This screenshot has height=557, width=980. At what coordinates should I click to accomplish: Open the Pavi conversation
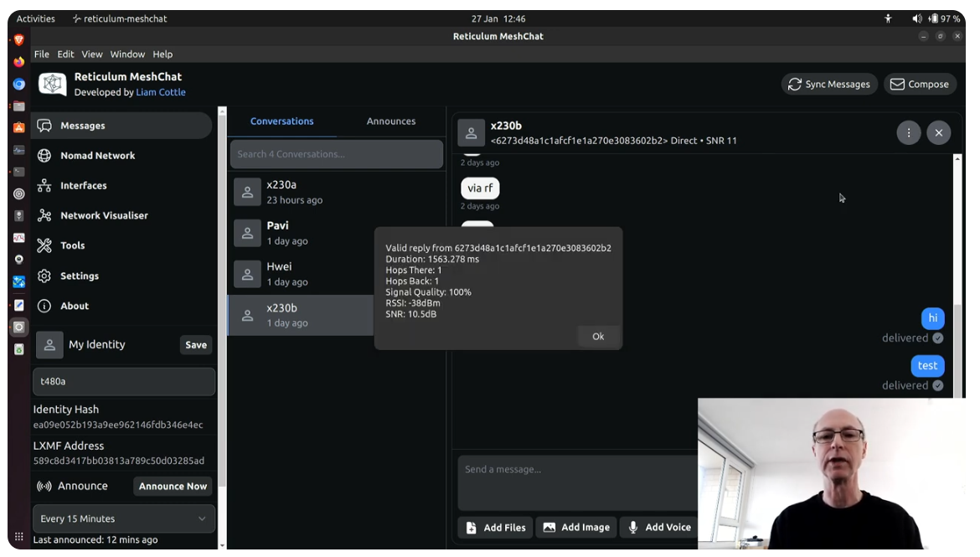(336, 233)
